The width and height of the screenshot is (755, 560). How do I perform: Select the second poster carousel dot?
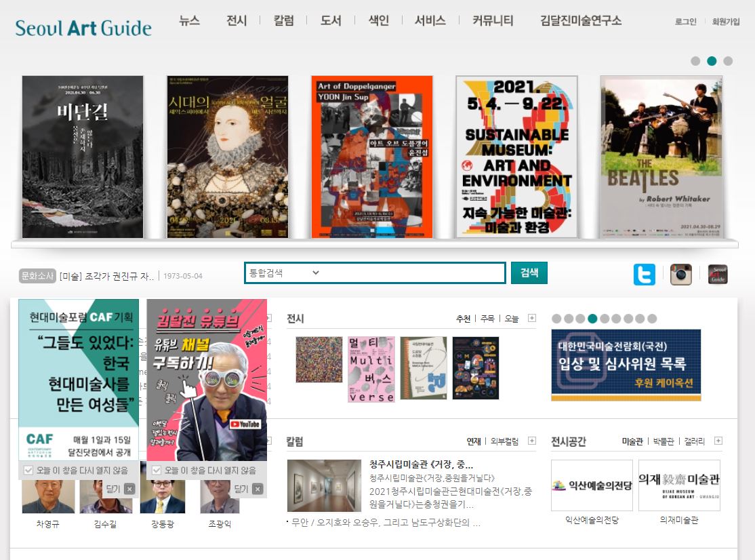pos(712,61)
